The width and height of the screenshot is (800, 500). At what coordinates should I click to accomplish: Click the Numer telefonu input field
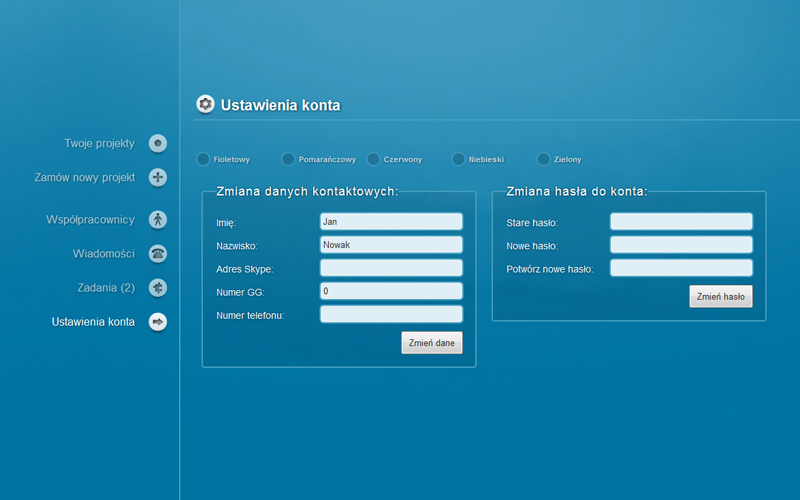pos(391,314)
